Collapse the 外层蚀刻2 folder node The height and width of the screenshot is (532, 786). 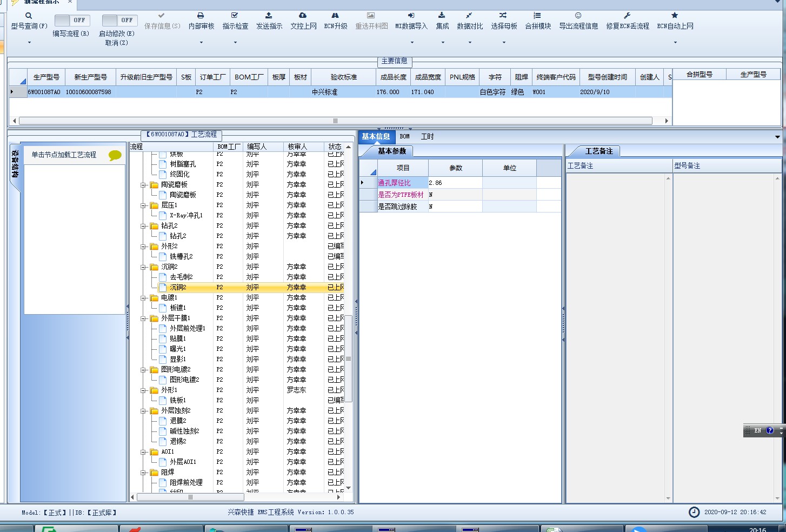[144, 411]
